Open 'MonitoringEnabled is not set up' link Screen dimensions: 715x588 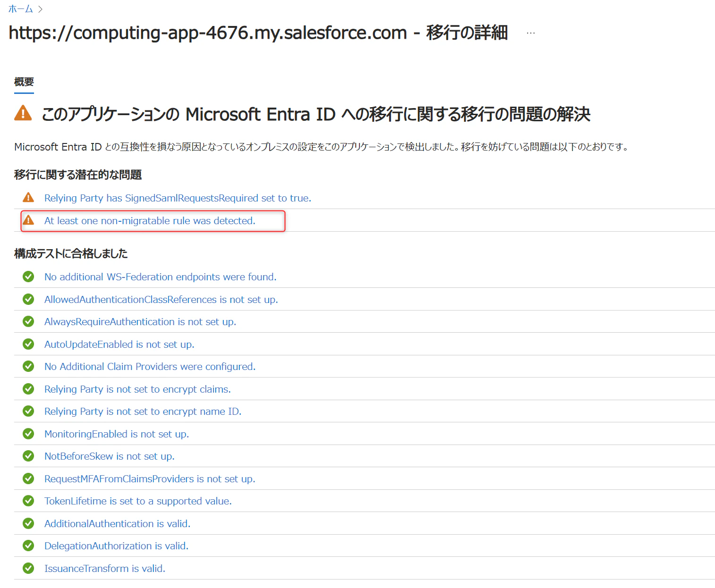pyautogui.click(x=117, y=434)
